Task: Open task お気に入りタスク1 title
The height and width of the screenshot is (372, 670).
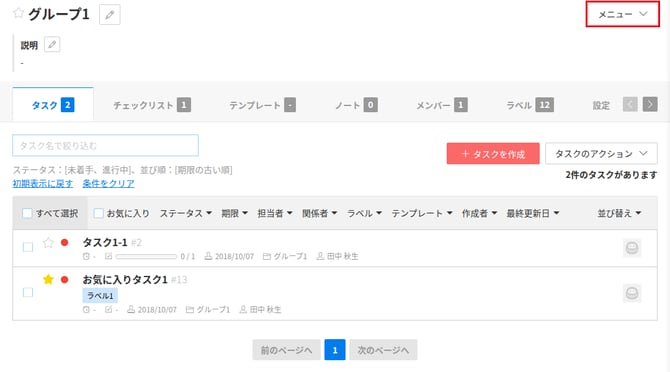Action: 125,280
